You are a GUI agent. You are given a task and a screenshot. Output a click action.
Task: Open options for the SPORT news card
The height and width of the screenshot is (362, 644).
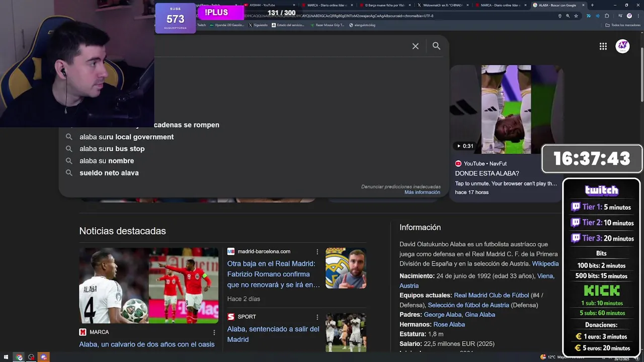click(x=317, y=317)
